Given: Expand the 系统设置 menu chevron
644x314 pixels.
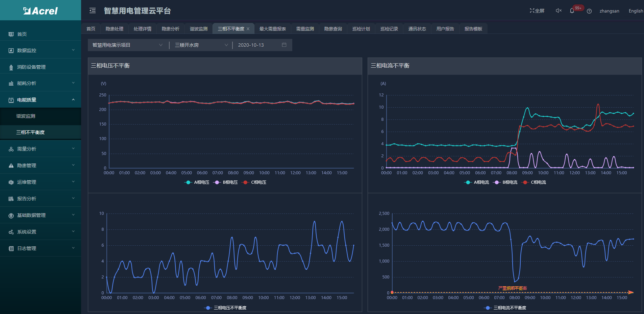Looking at the screenshot, I should tap(73, 231).
